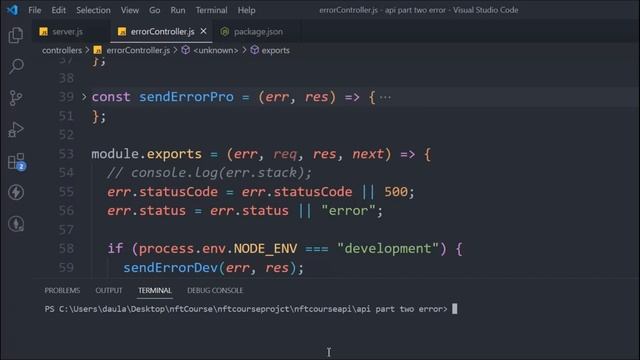Click the "development" string on line 58
The image size is (640, 360).
tap(387, 249)
